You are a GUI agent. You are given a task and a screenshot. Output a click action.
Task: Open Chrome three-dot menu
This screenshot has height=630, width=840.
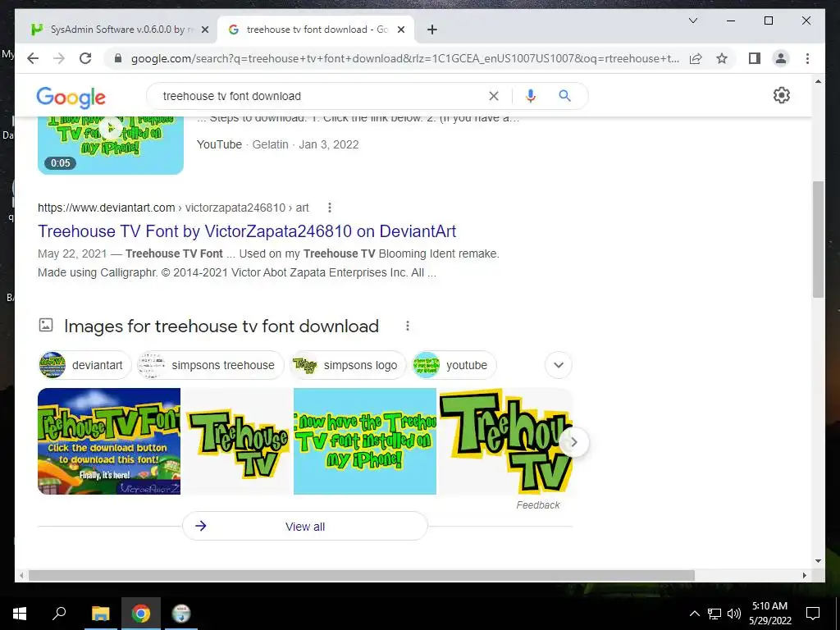tap(807, 58)
